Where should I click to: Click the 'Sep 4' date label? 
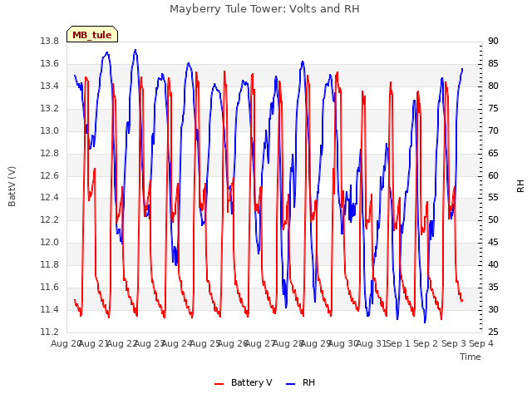tap(481, 344)
